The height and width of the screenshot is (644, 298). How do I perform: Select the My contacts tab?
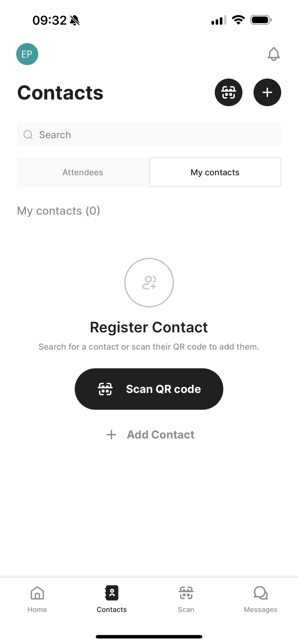click(215, 172)
